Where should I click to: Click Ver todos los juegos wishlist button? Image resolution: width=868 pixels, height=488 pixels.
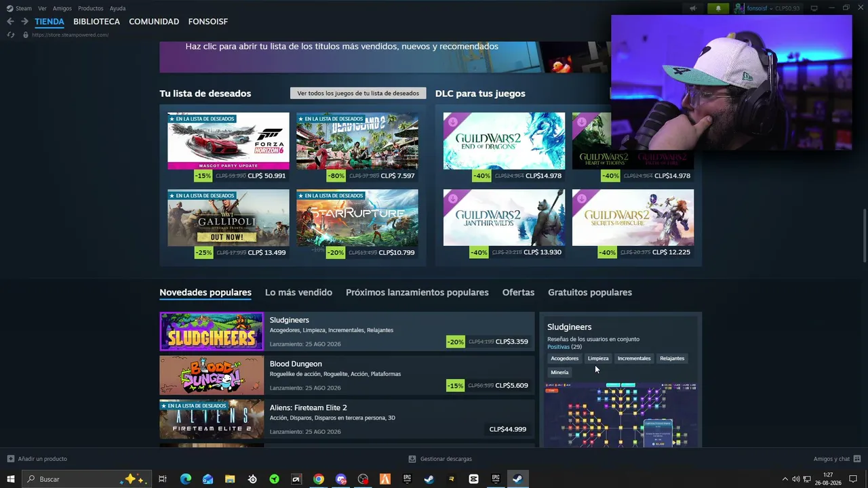(x=358, y=93)
